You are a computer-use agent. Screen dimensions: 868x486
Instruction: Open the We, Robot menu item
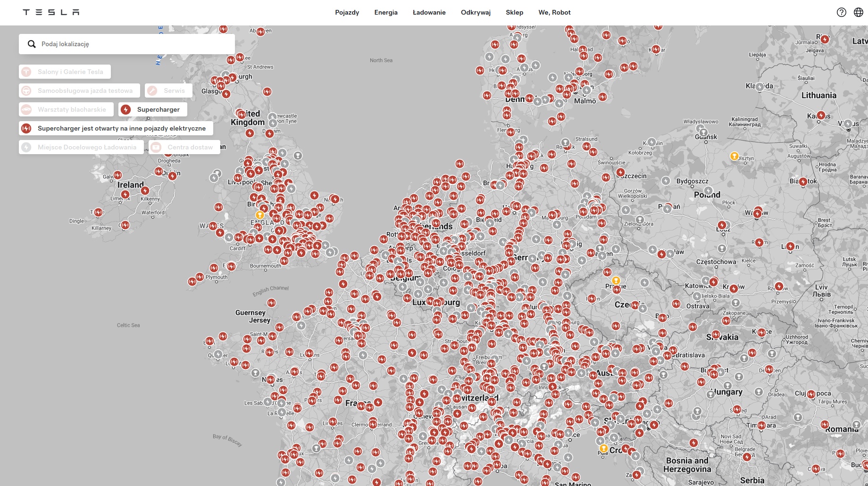coord(555,12)
